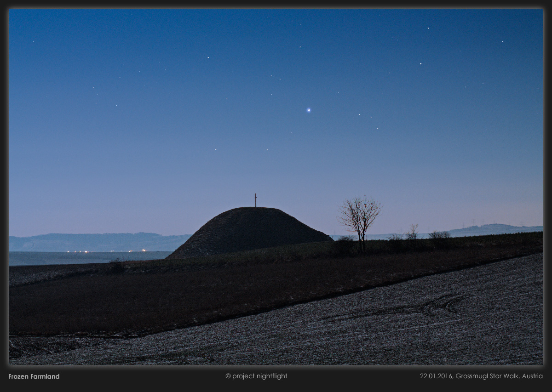Screen dimensions: 552x392
Task: Click the "Frozen Farmland" title caption
Action: [34, 376]
